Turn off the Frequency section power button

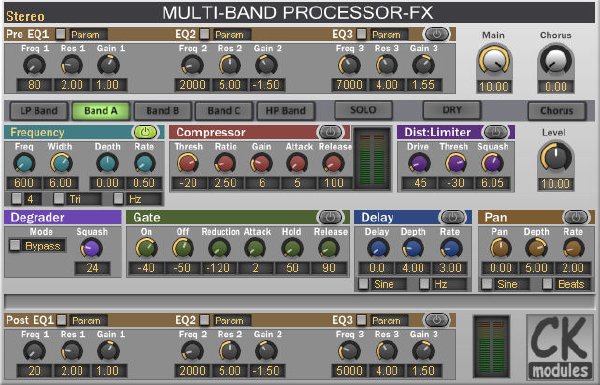click(x=145, y=132)
